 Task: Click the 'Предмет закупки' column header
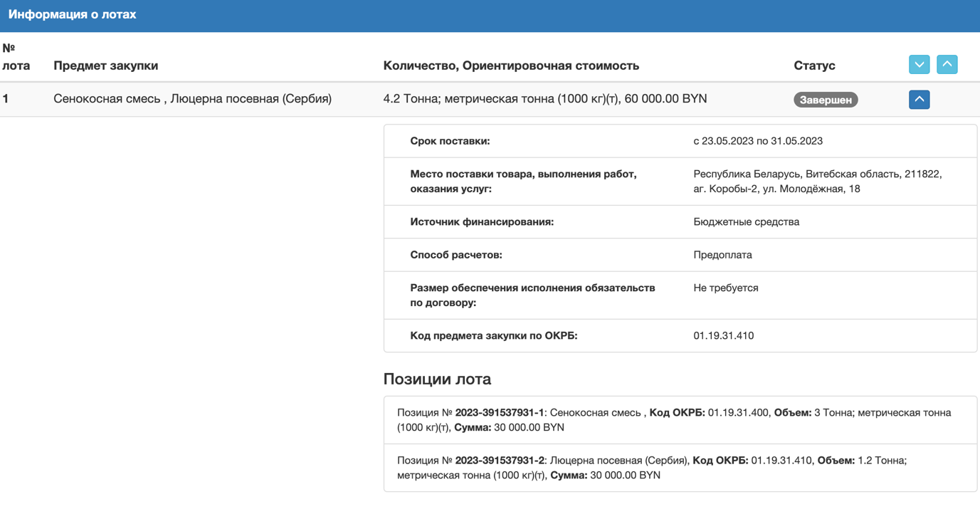click(105, 65)
